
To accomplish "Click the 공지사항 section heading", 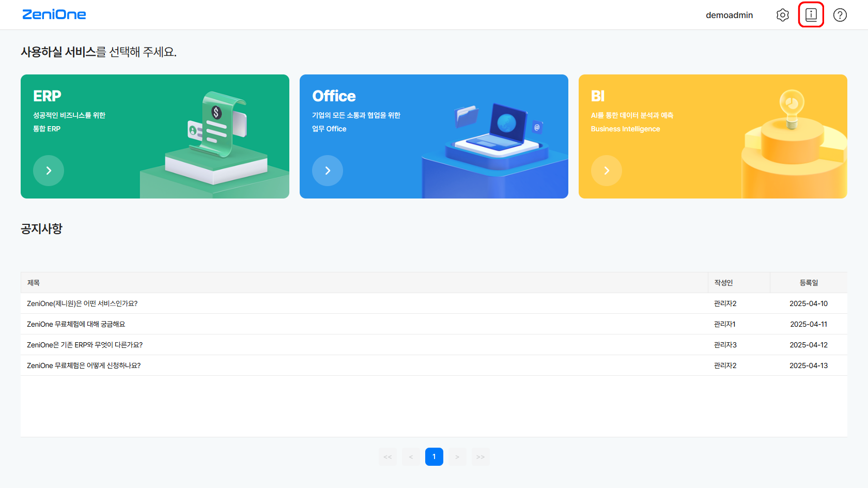I will point(41,228).
